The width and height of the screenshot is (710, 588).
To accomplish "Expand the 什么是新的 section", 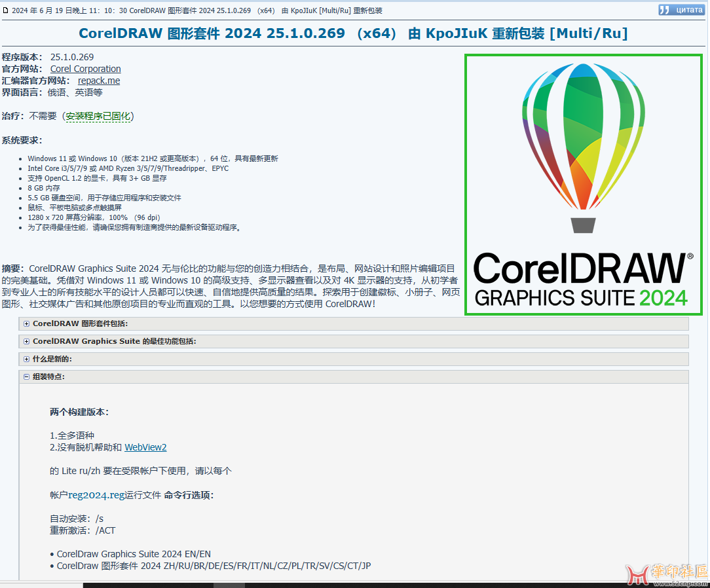I will 52,359.
